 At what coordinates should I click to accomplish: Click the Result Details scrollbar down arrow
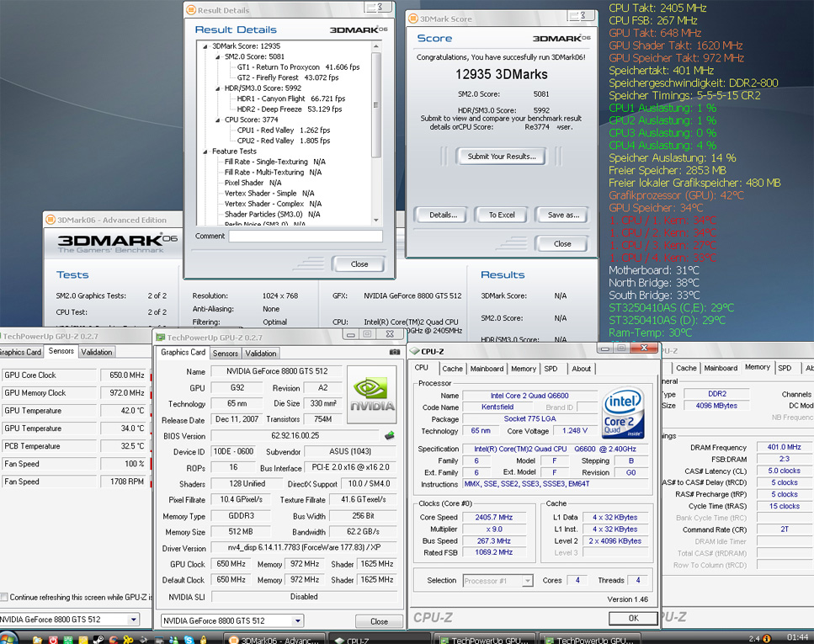coord(376,221)
